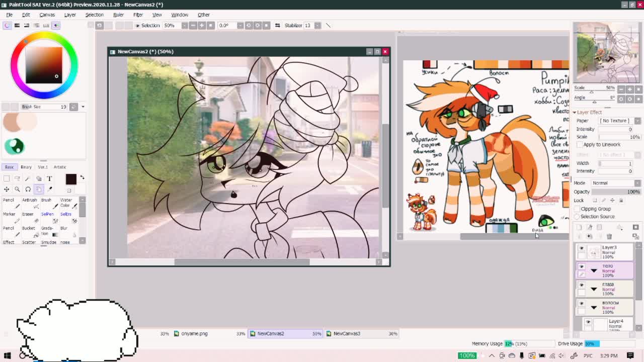
Task: Open the Windows Start button
Action: (7, 355)
